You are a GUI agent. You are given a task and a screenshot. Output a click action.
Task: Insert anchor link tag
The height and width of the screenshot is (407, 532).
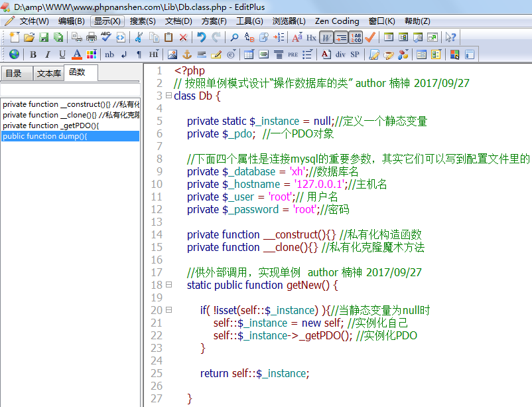coord(187,54)
